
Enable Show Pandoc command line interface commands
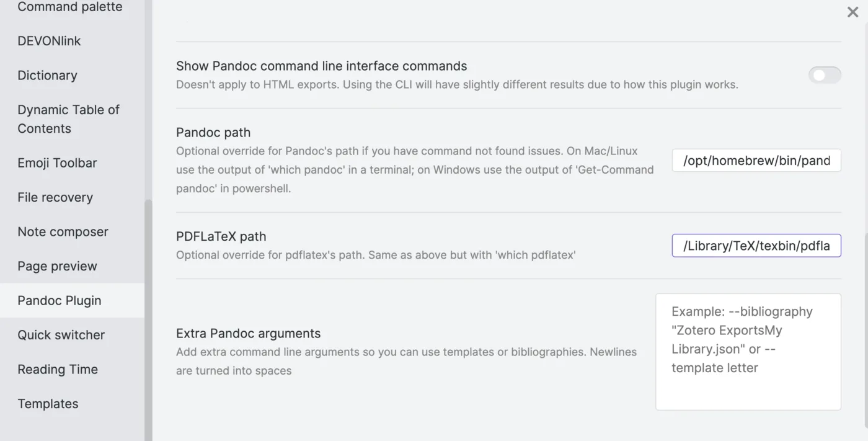825,74
